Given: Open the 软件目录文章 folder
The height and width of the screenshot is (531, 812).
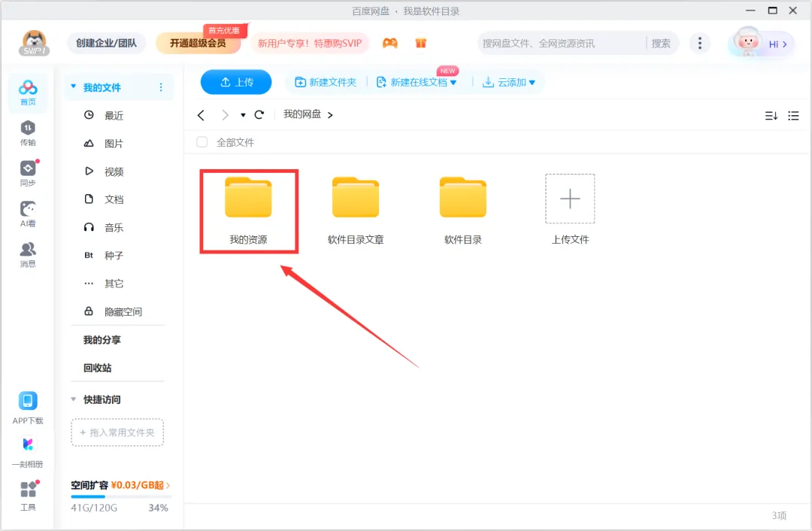Looking at the screenshot, I should point(356,211).
